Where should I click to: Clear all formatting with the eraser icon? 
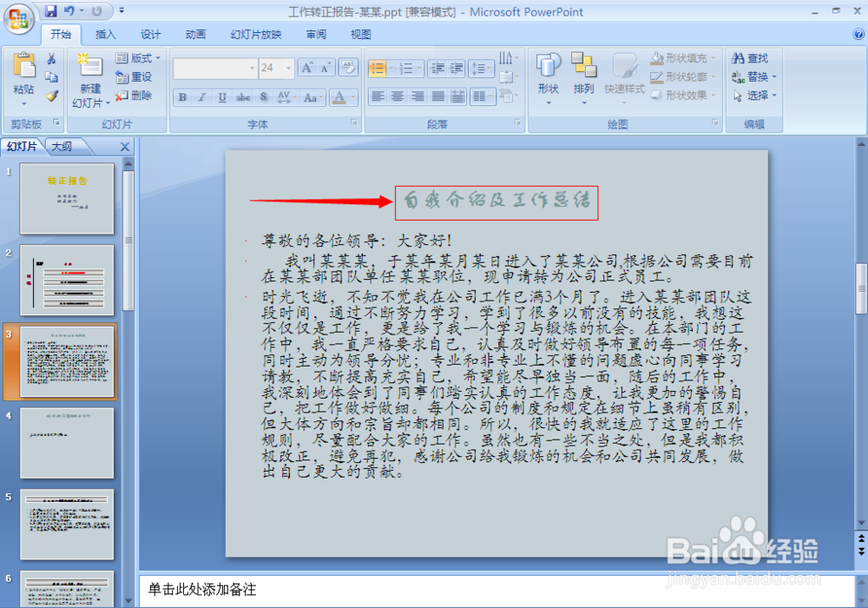(x=348, y=68)
